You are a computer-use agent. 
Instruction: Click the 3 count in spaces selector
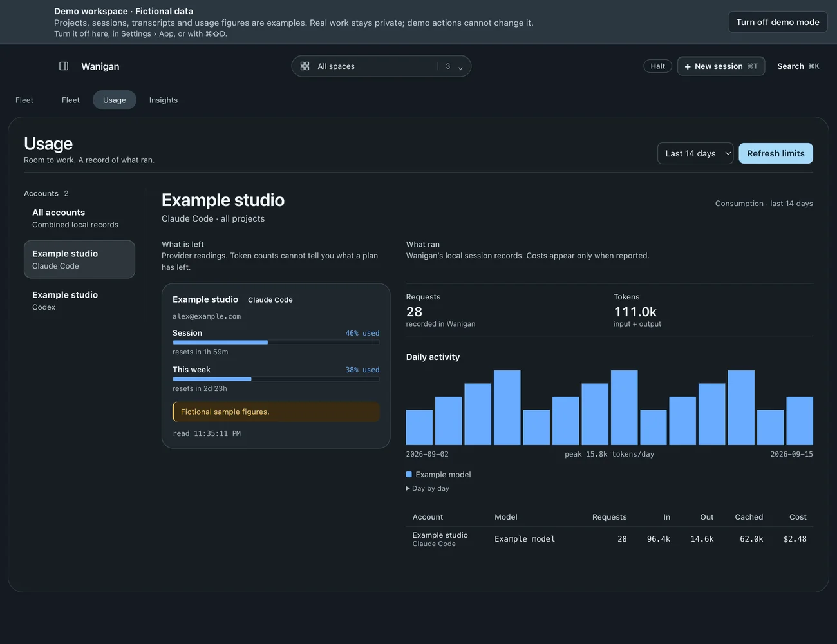coord(448,66)
